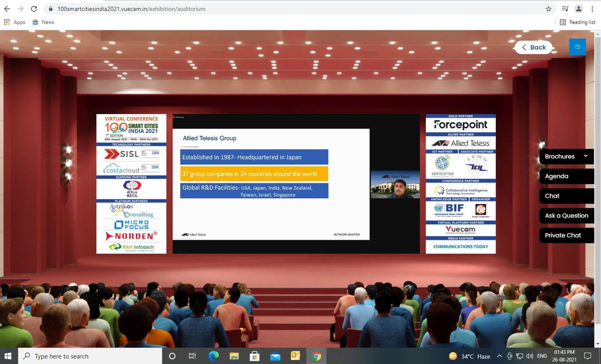Screen dimensions: 601x364
Task: Open the clock showing 01:43 PM
Action: [x=564, y=356]
